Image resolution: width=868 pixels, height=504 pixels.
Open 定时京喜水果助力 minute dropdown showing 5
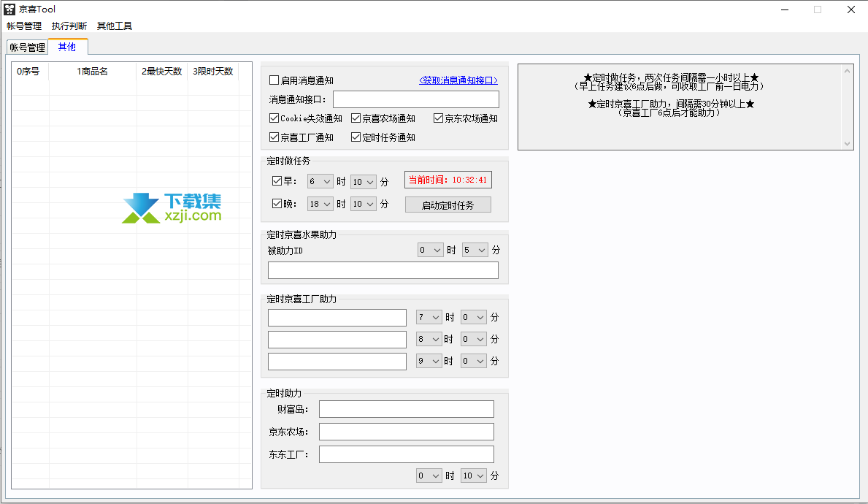[475, 250]
